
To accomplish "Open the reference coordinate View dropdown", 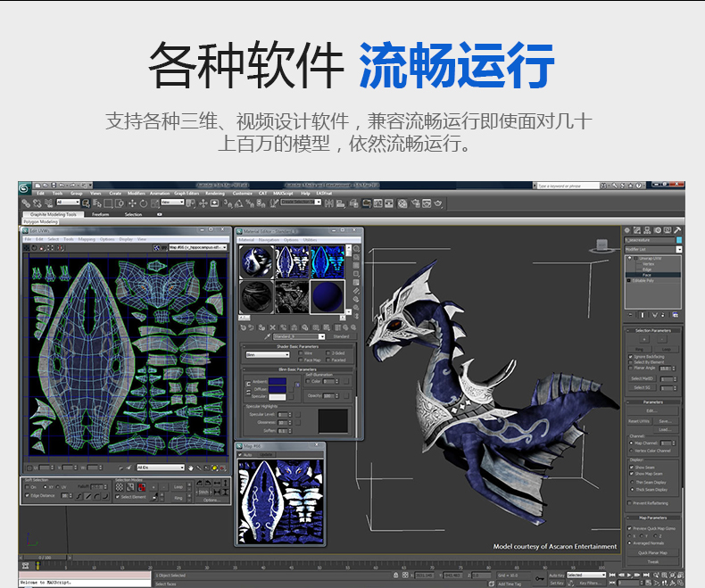I will 172,203.
